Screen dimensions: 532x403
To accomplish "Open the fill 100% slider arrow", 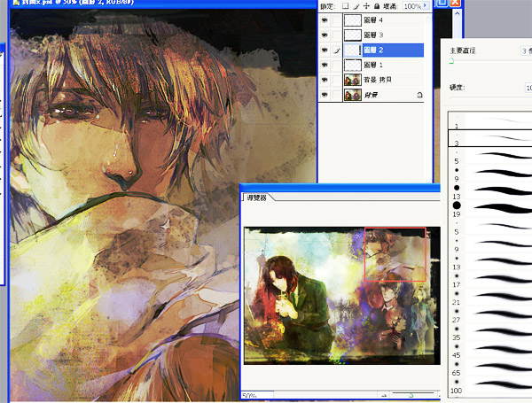I will [425, 6].
